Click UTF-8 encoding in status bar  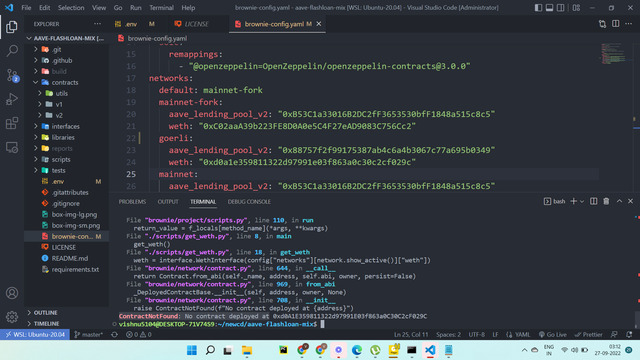(476, 335)
